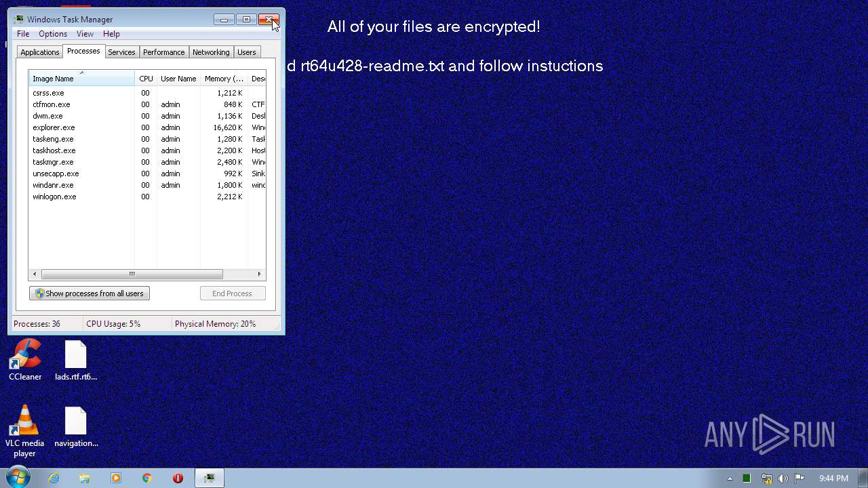The width and height of the screenshot is (868, 488).
Task: Open Opera browser from the taskbar
Action: (178, 478)
